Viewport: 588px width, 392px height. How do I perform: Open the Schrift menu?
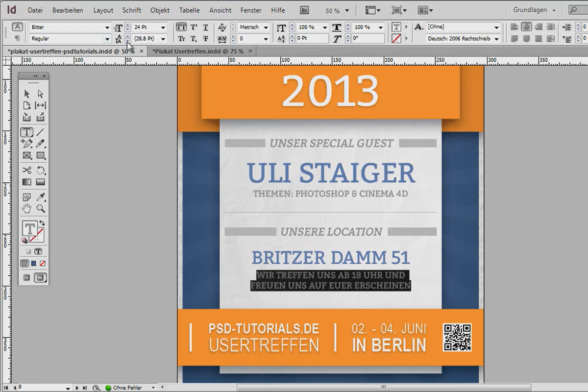132,10
